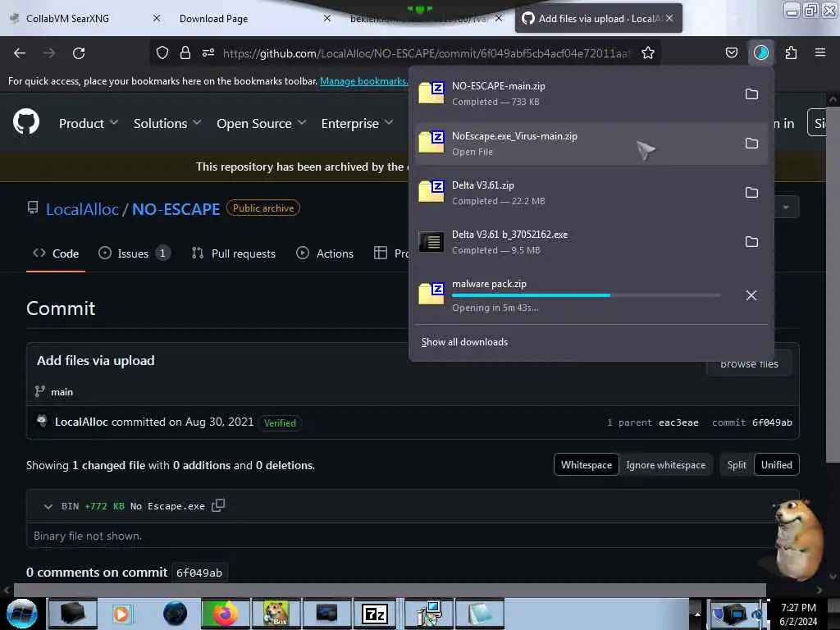The width and height of the screenshot is (840, 630).
Task: Open the tracking protection shield icon
Action: [x=162, y=52]
